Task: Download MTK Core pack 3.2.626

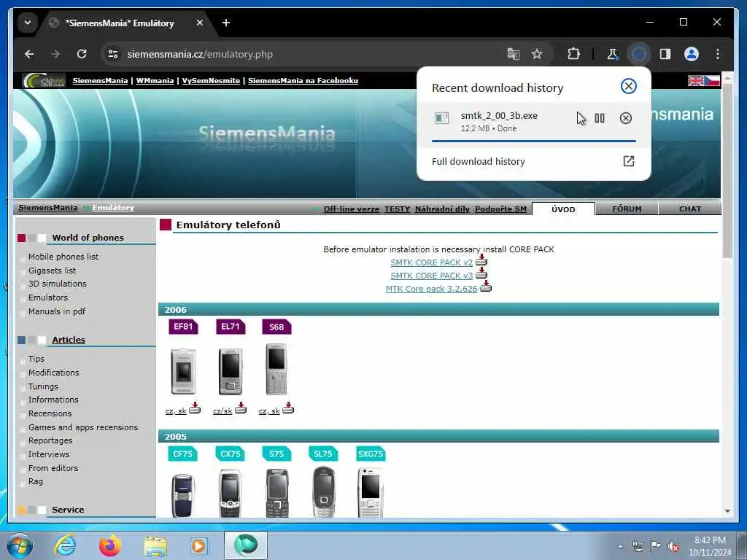Action: click(431, 289)
